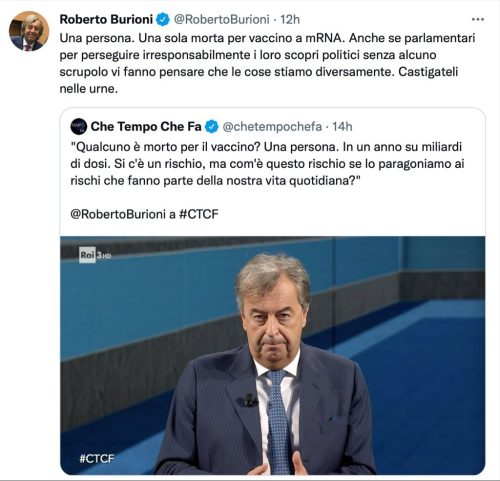500x481 pixels.
Task: Click Roberto Burioni's blue verified badge
Action: coord(163,20)
